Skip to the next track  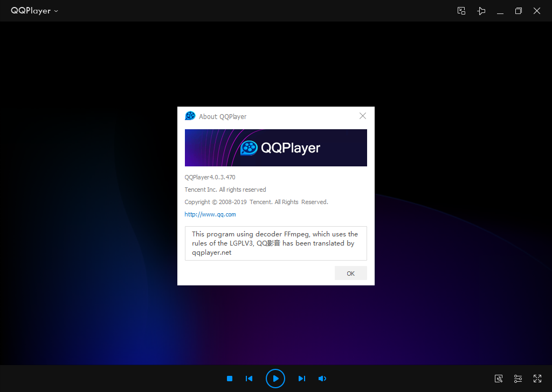[x=302, y=379]
